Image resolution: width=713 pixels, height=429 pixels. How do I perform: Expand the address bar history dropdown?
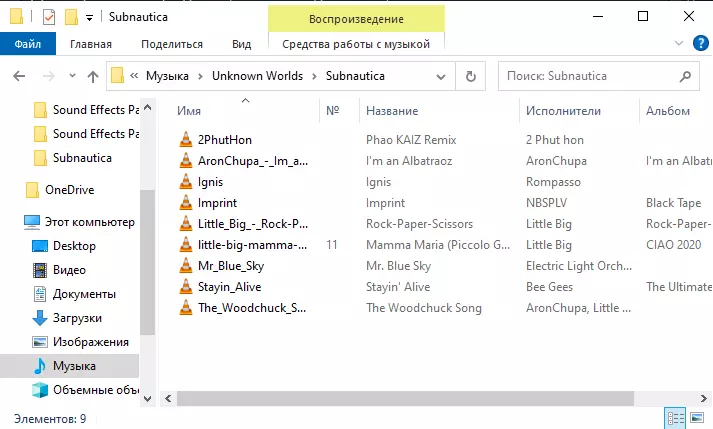click(x=441, y=76)
